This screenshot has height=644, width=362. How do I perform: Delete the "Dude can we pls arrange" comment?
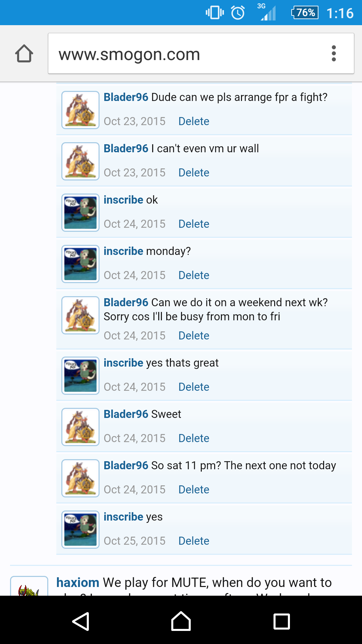coord(194,121)
